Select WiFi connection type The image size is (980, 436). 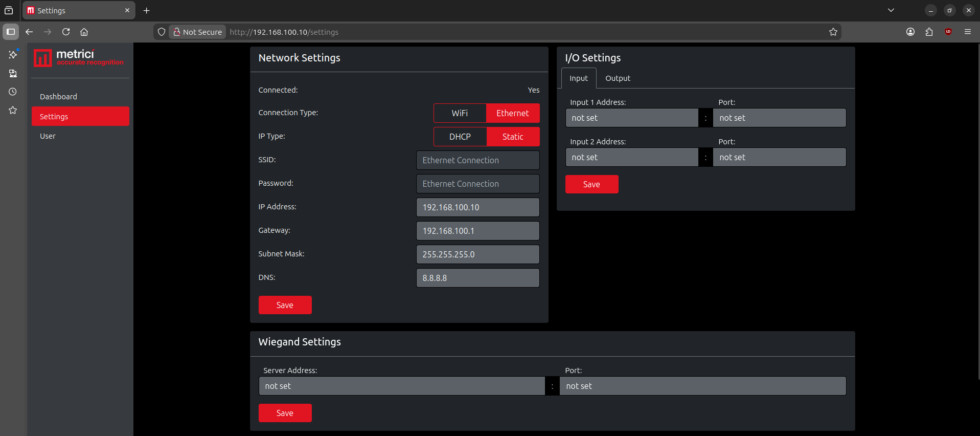[x=460, y=113]
